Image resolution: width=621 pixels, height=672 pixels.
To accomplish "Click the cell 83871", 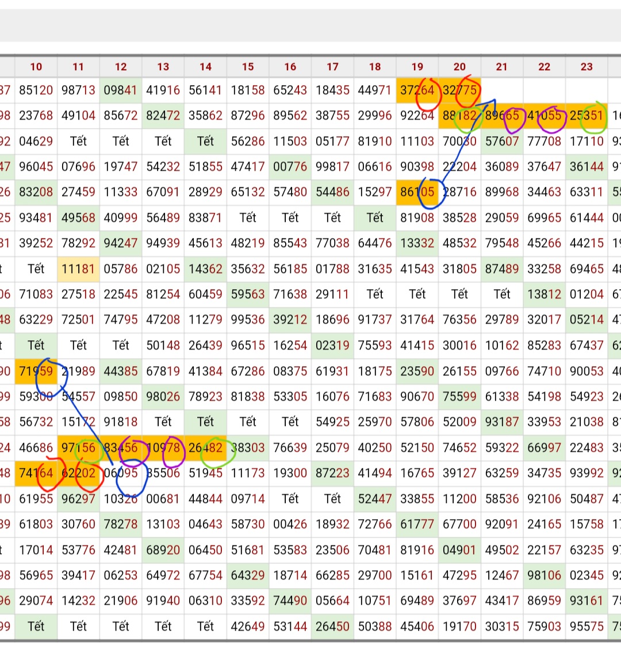I will pos(205,218).
